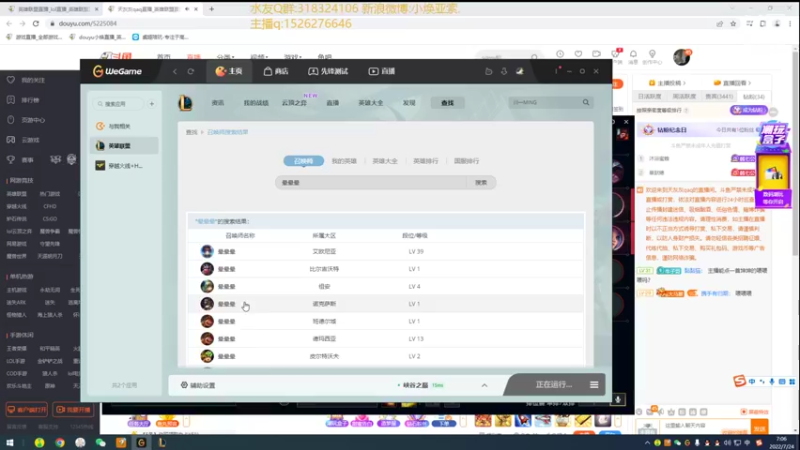Select the highlighted 查找 menu item
Screen dimensions: 800x450
click(x=447, y=103)
